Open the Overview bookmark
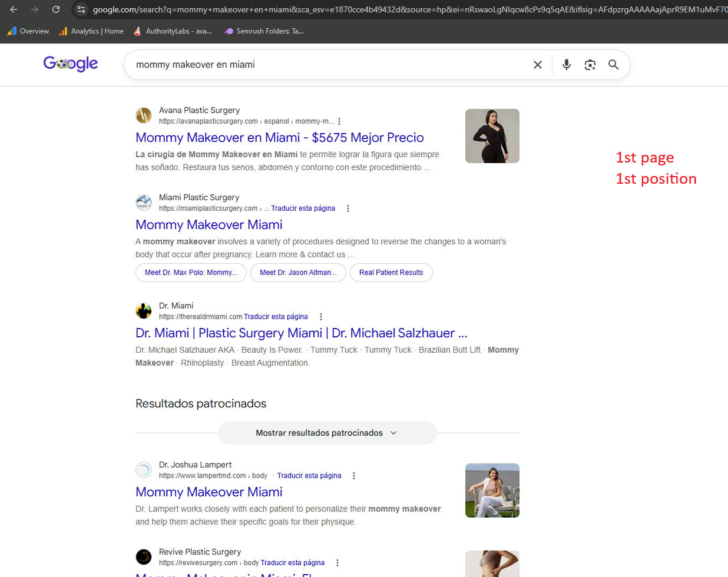Screen dimensions: 728x577 pyautogui.click(x=28, y=31)
